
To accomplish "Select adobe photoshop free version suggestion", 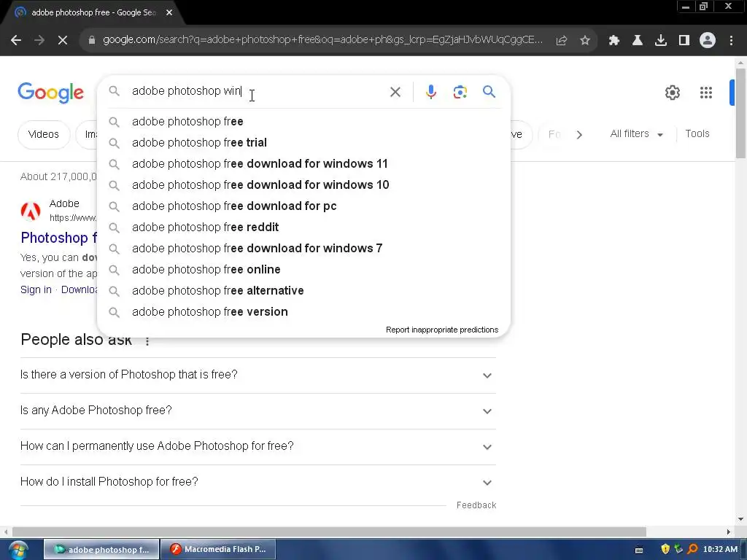I will [303, 312].
